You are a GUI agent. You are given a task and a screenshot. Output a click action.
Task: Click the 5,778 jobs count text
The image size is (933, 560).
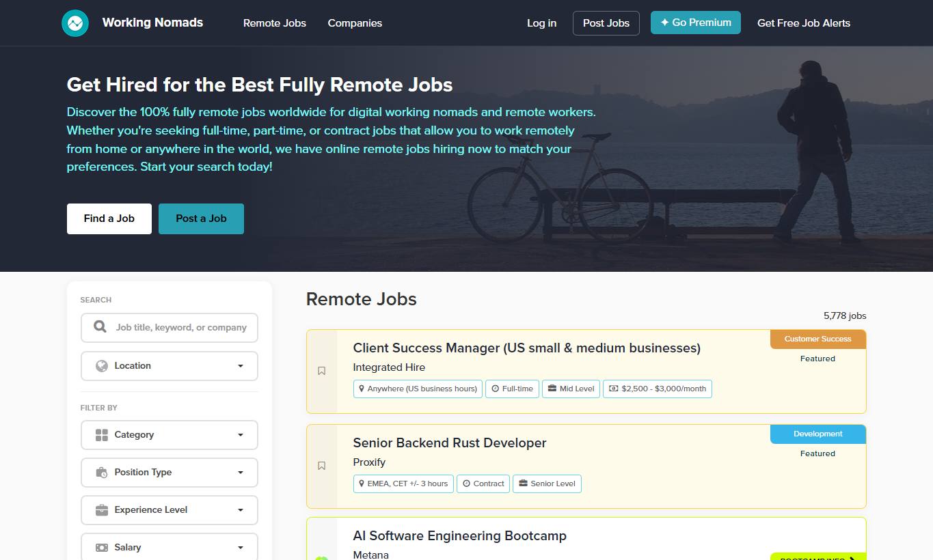pyautogui.click(x=845, y=316)
